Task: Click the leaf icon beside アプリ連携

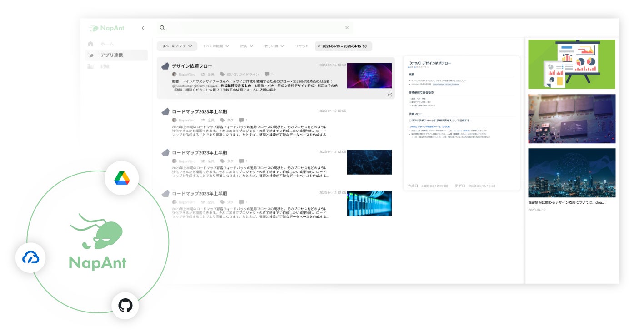Action: pos(91,55)
